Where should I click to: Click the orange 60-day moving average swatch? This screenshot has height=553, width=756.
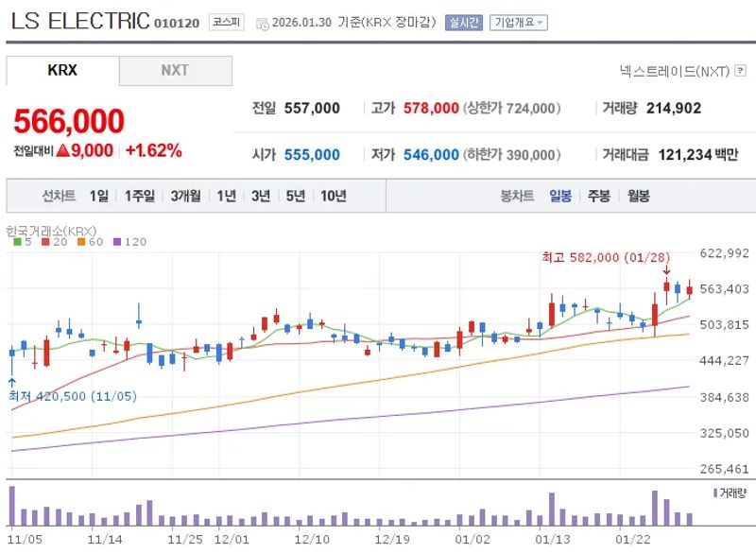81,242
